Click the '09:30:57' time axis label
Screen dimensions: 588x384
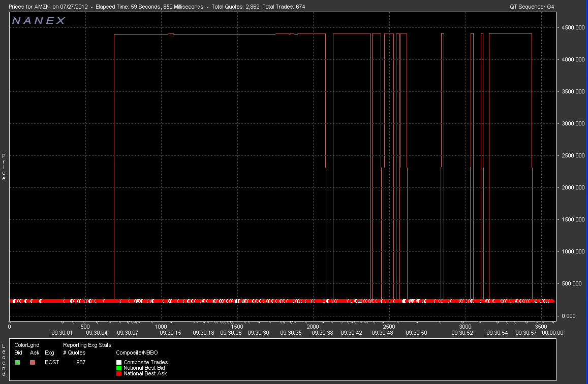click(x=526, y=333)
